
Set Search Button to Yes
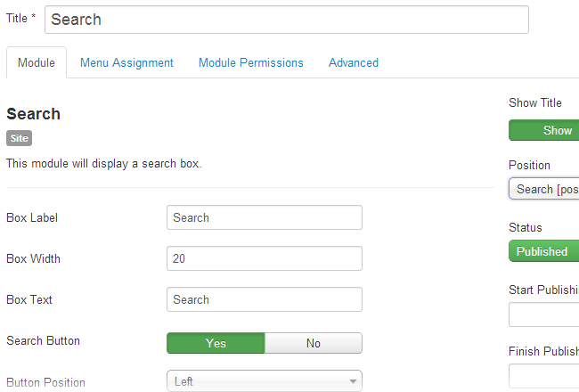pos(216,343)
